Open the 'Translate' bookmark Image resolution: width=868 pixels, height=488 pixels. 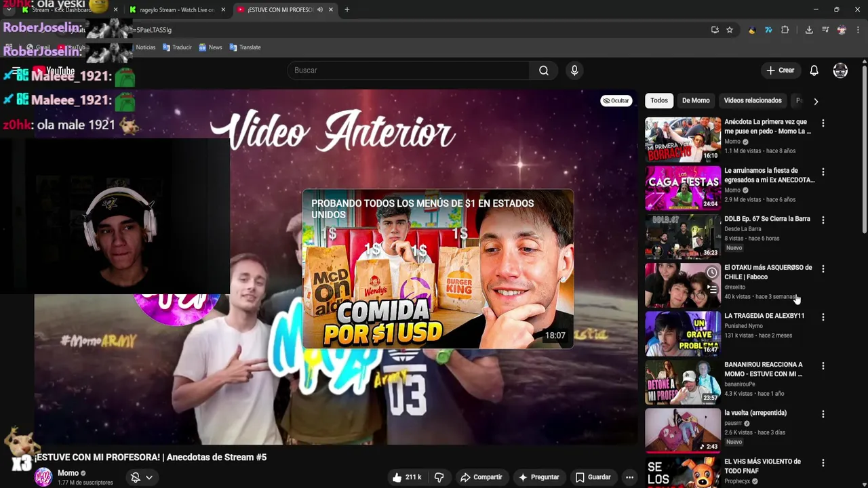click(245, 47)
